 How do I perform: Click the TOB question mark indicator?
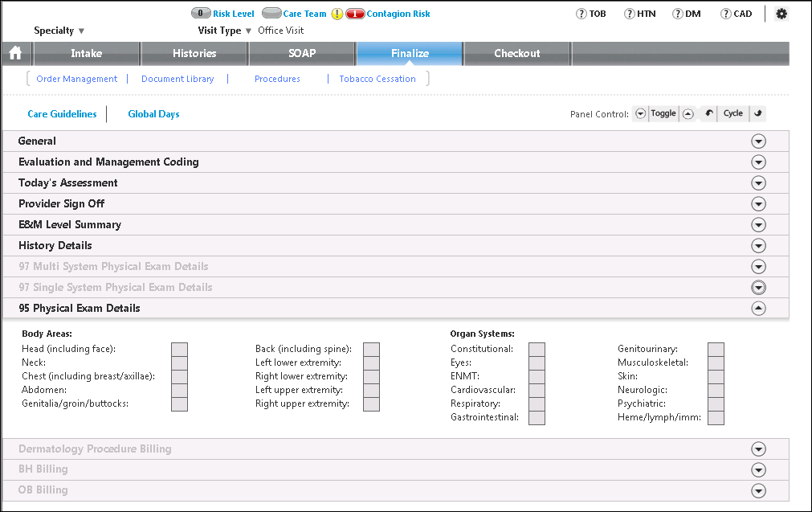point(581,14)
